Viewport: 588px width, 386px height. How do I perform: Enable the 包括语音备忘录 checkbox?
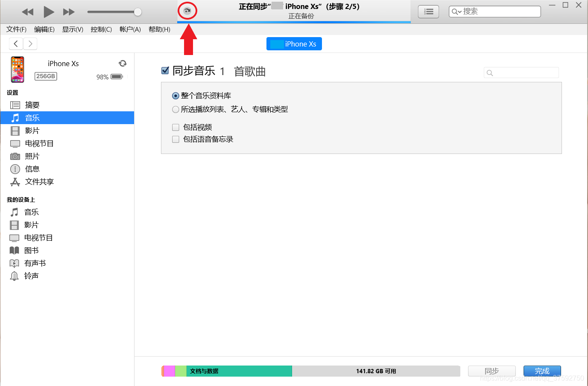click(x=176, y=139)
